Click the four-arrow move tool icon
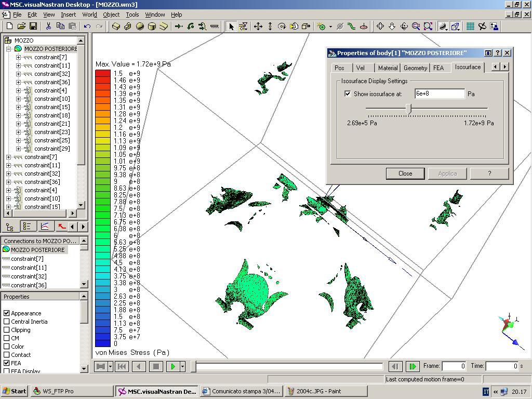The height and width of the screenshot is (399, 532). click(x=258, y=26)
